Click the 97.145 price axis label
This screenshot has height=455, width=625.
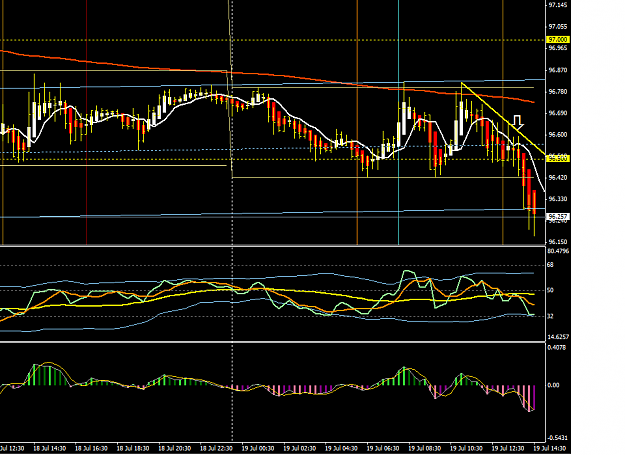tap(558, 5)
